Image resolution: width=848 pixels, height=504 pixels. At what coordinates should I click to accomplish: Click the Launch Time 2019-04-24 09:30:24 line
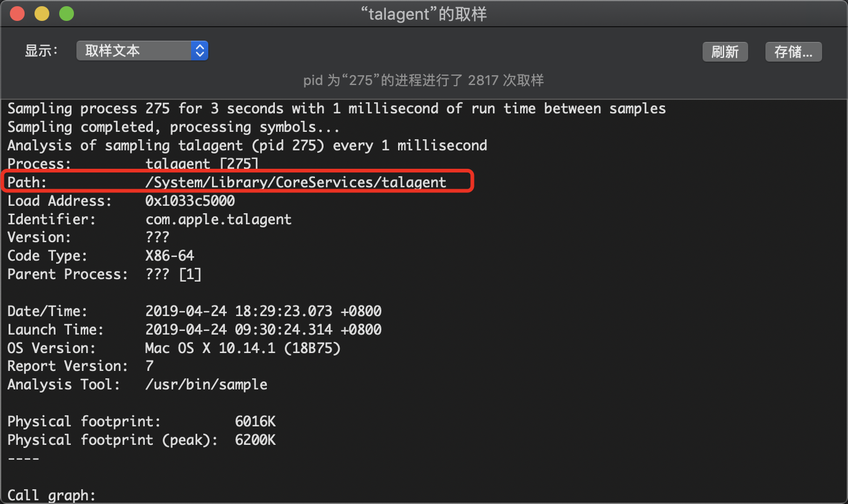[194, 330]
